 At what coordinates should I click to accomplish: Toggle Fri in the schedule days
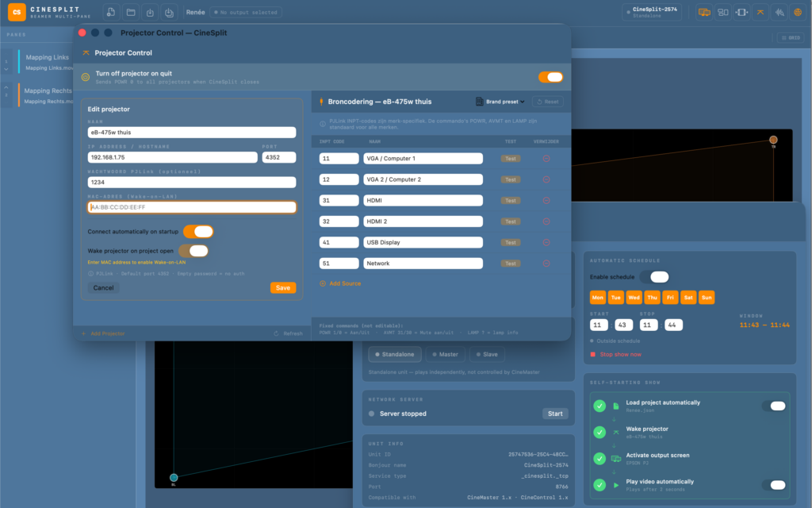coord(670,298)
